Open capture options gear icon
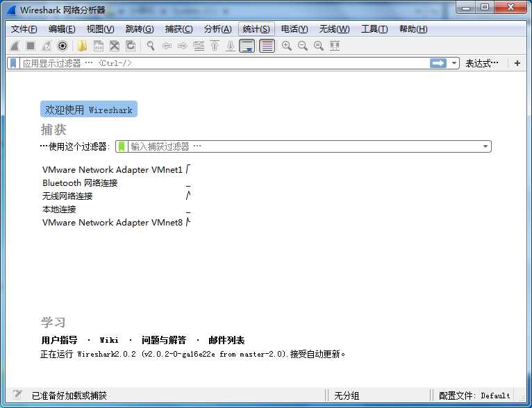 click(x=63, y=46)
